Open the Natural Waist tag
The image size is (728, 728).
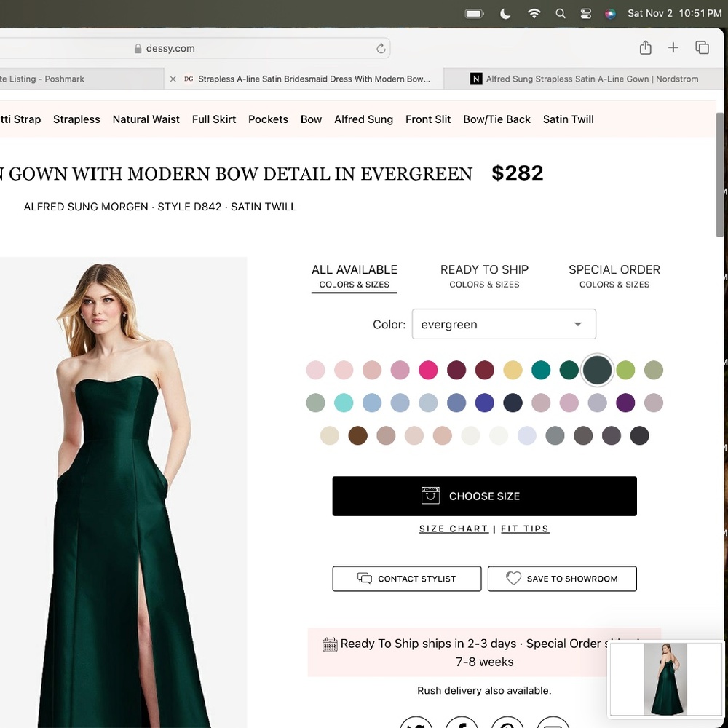point(146,119)
